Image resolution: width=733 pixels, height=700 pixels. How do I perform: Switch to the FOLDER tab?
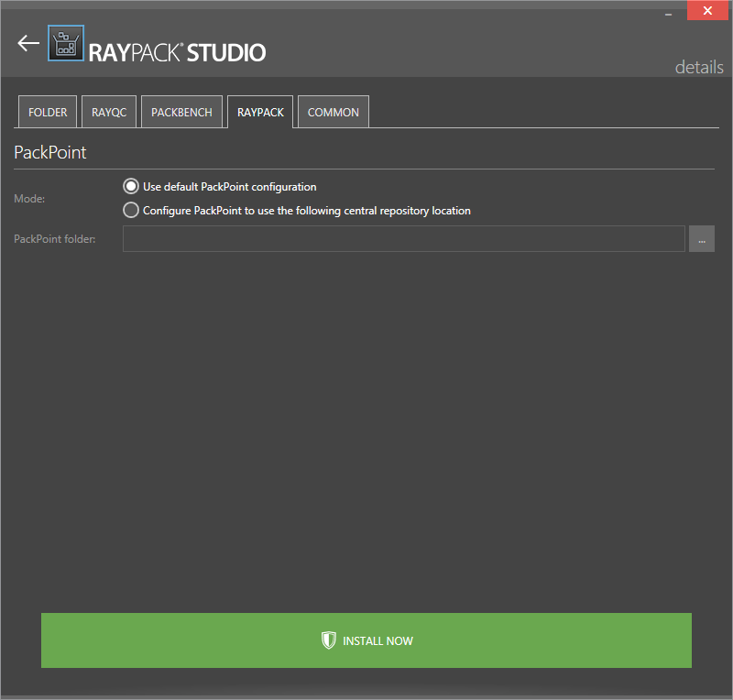(x=48, y=112)
